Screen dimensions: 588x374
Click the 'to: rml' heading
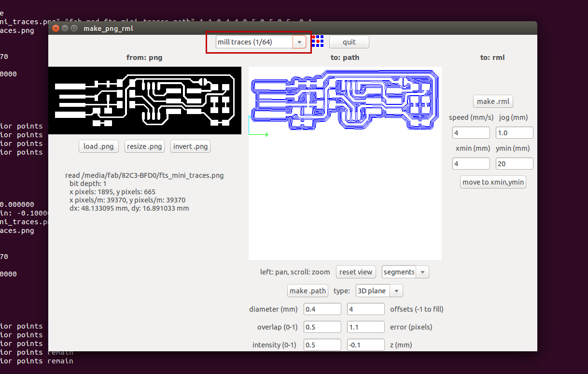click(492, 58)
